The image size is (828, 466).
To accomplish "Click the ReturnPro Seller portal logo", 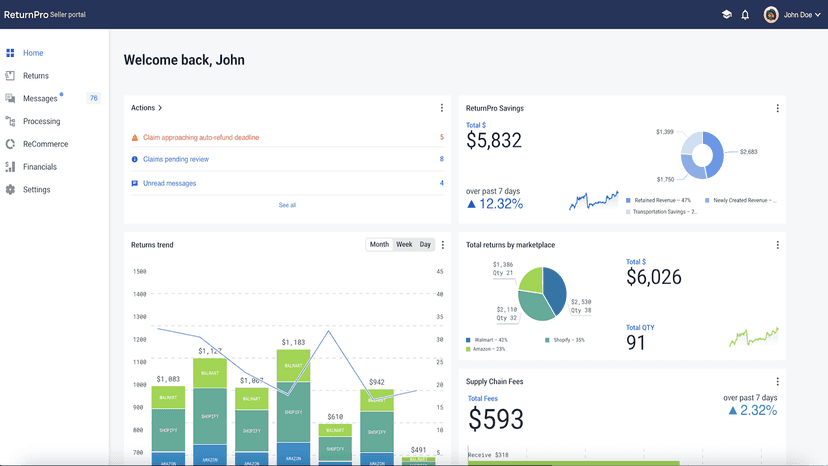I will coord(44,15).
